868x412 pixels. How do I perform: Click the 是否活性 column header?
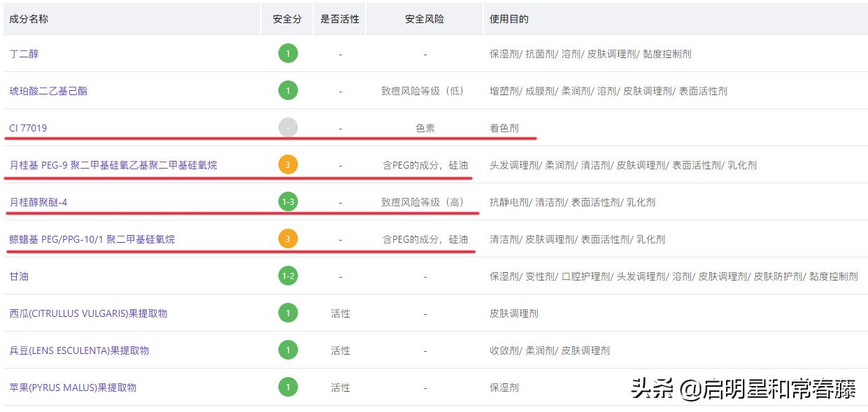coord(340,19)
